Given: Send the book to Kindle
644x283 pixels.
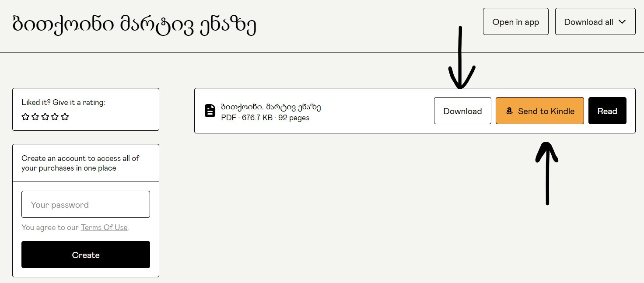Looking at the screenshot, I should click(x=539, y=111).
